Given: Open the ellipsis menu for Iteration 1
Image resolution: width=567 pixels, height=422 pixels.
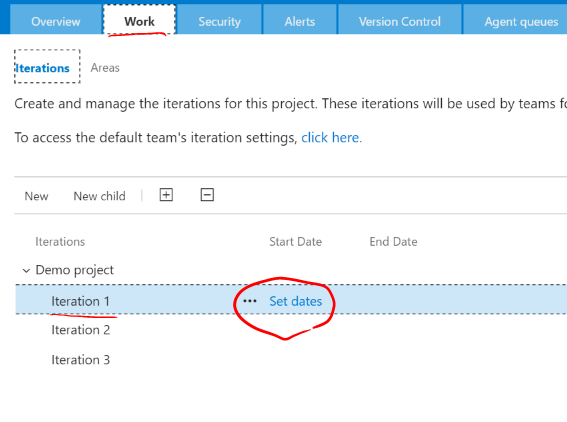Looking at the screenshot, I should click(250, 301).
